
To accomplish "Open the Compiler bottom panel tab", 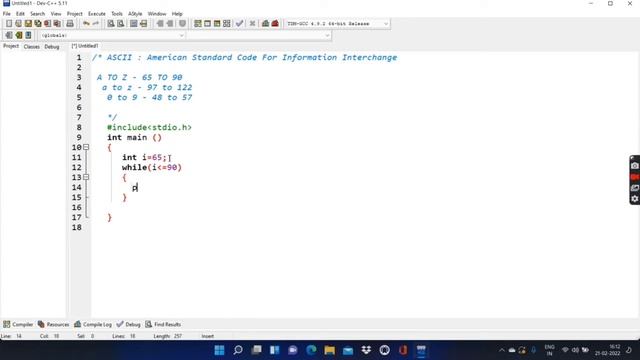I will 18,324.
